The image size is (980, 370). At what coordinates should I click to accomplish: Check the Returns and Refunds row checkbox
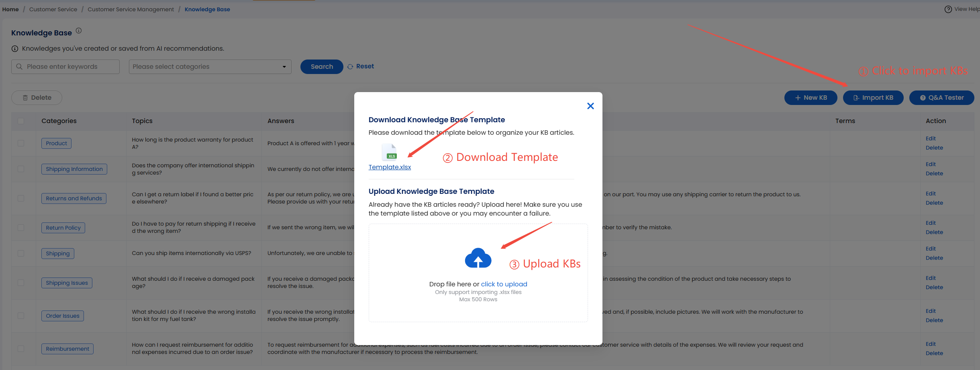21,198
